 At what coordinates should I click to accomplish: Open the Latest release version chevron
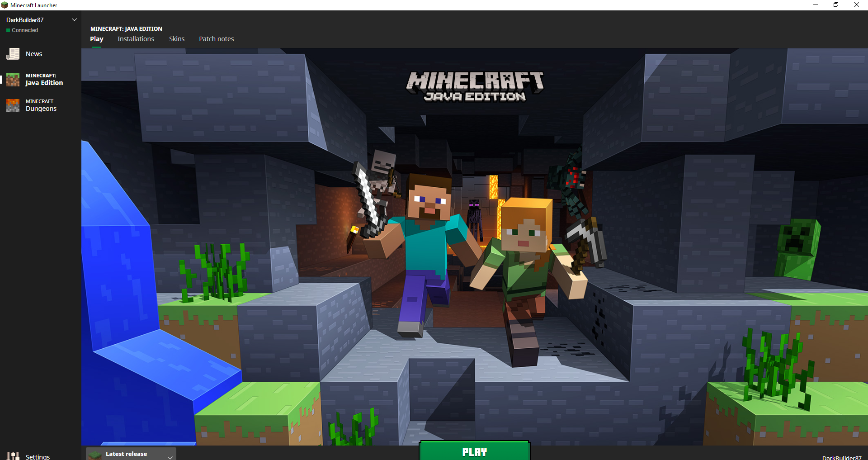point(170,457)
